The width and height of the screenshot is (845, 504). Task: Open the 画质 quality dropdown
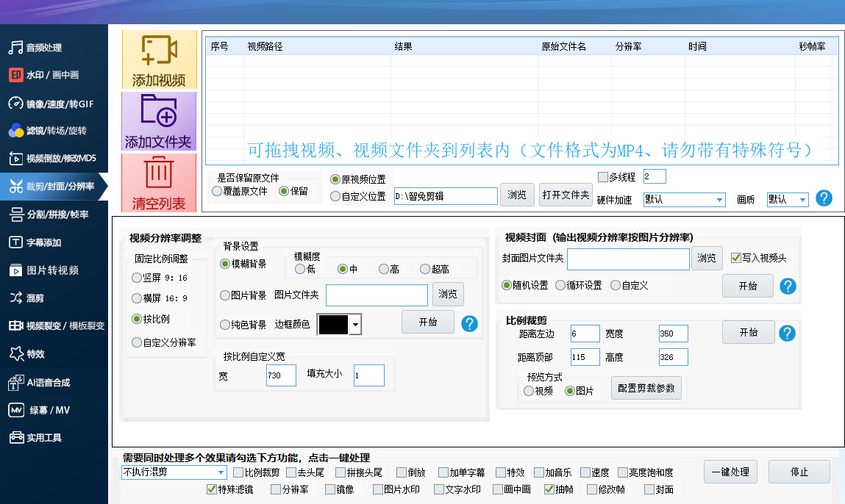[802, 199]
